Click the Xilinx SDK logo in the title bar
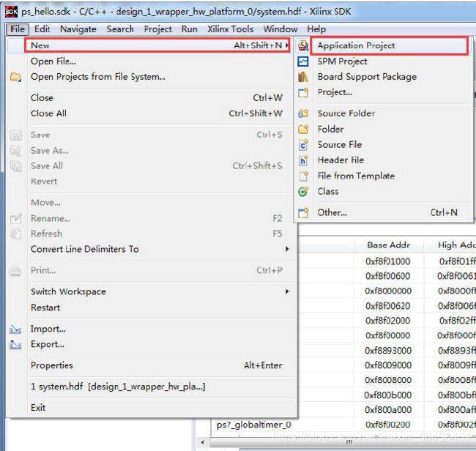This screenshot has width=476, height=451. 11,12
